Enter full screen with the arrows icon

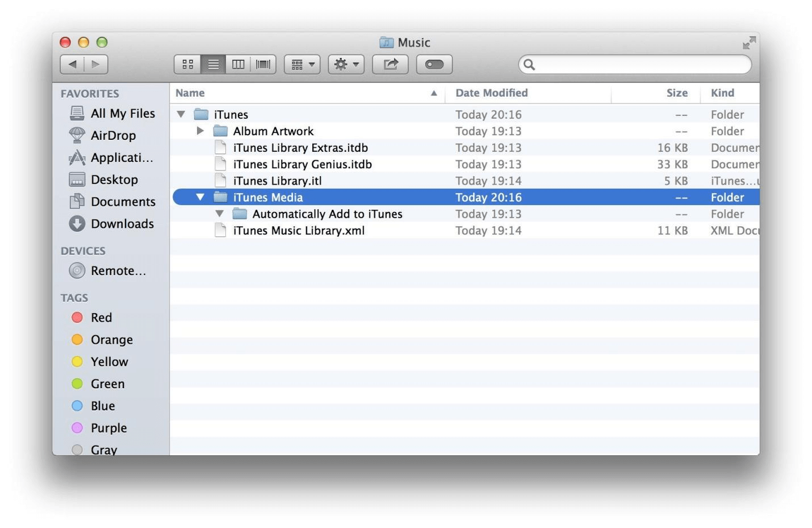coord(749,43)
